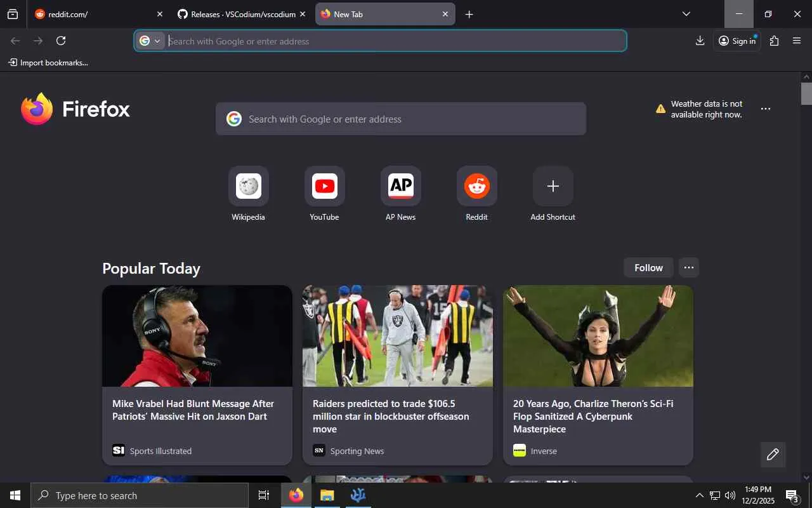Open Popular Today section options menu
Image resolution: width=812 pixels, height=508 pixels.
[689, 268]
